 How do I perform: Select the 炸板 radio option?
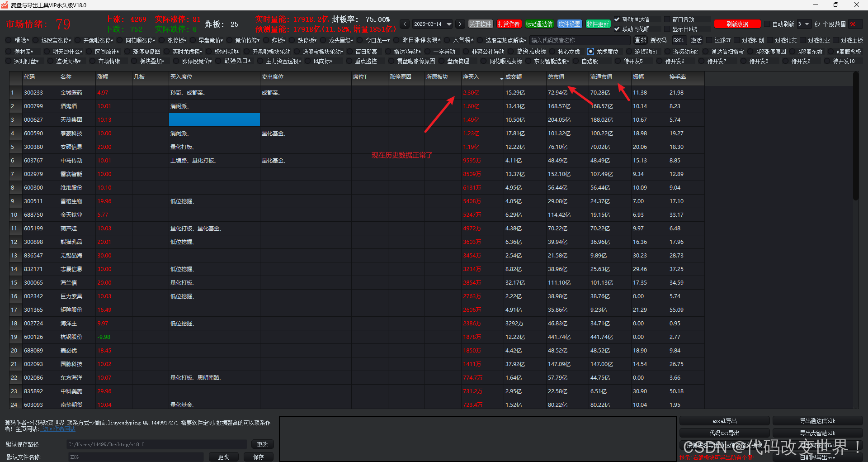tap(265, 40)
